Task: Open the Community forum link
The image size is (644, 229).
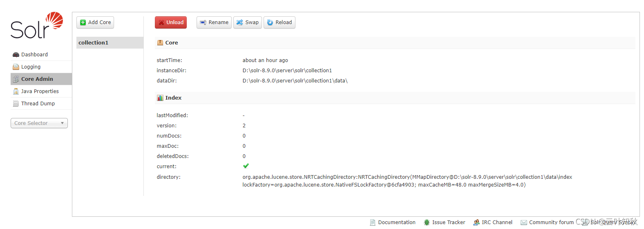Action: [x=547, y=222]
